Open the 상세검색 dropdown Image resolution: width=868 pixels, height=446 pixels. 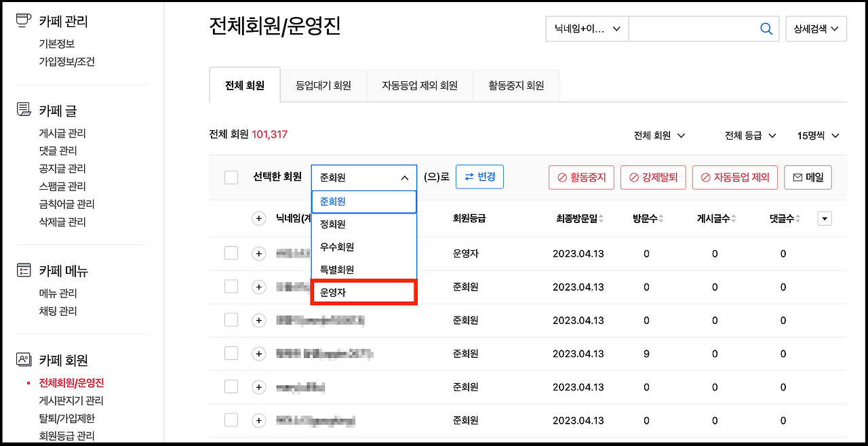816,28
